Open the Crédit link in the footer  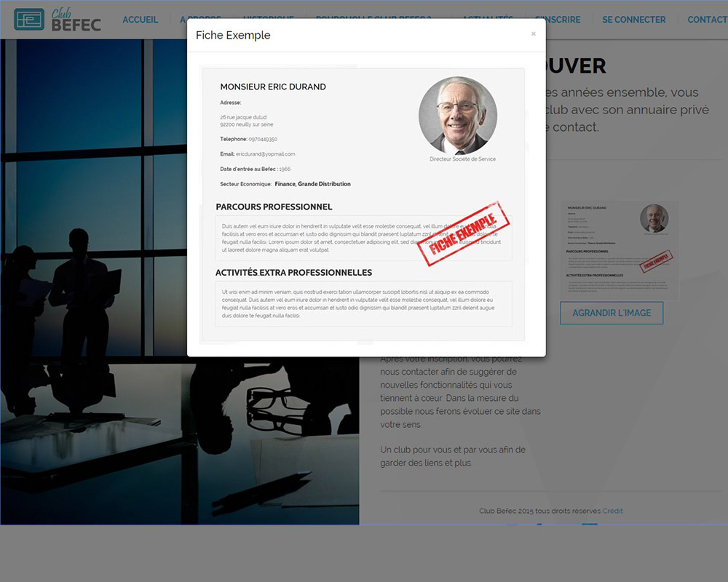[612, 511]
